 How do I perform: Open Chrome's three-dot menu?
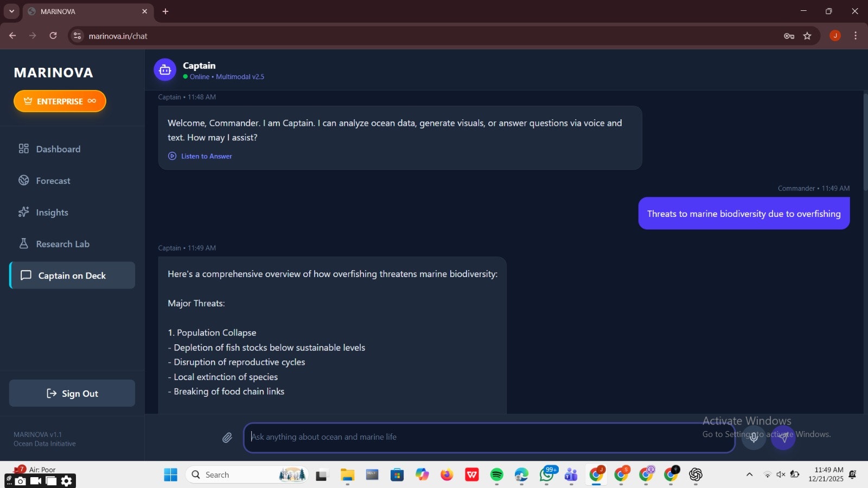pyautogui.click(x=856, y=36)
